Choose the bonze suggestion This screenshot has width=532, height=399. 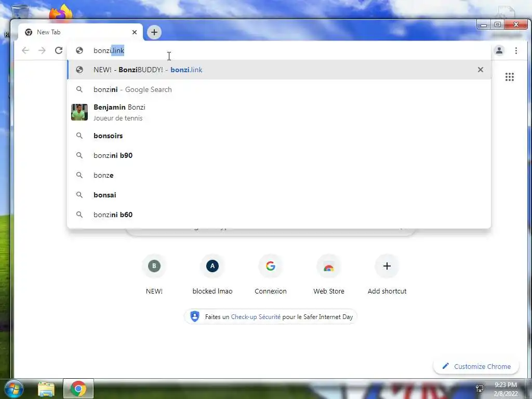pyautogui.click(x=279, y=175)
